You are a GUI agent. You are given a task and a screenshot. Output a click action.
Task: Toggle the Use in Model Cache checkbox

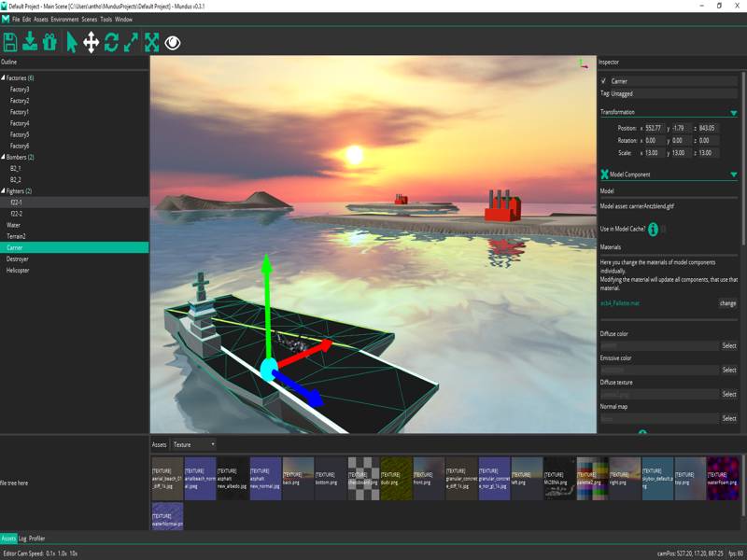click(654, 229)
